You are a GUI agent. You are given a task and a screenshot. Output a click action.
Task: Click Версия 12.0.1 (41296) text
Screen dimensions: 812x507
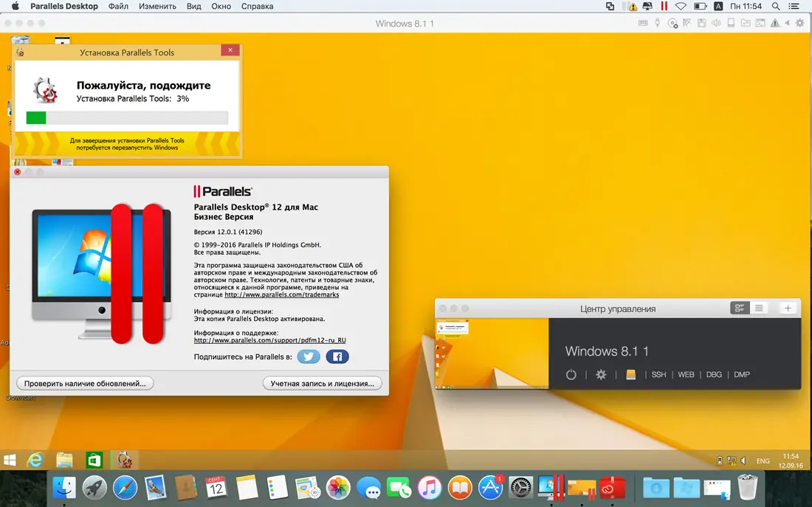coord(228,232)
